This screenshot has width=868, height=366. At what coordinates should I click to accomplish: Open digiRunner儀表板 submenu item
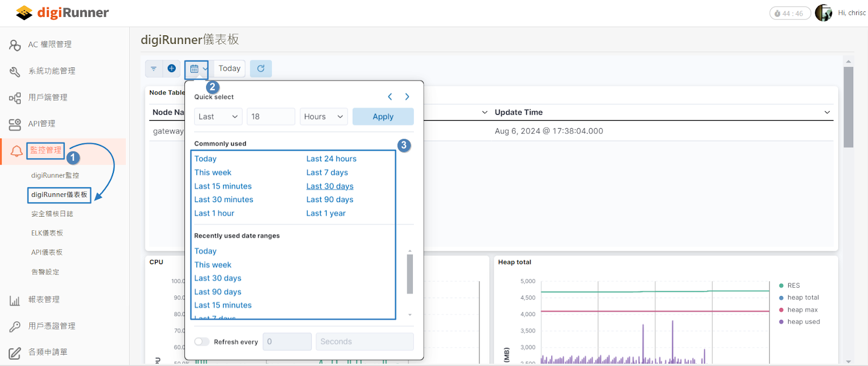[59, 194]
